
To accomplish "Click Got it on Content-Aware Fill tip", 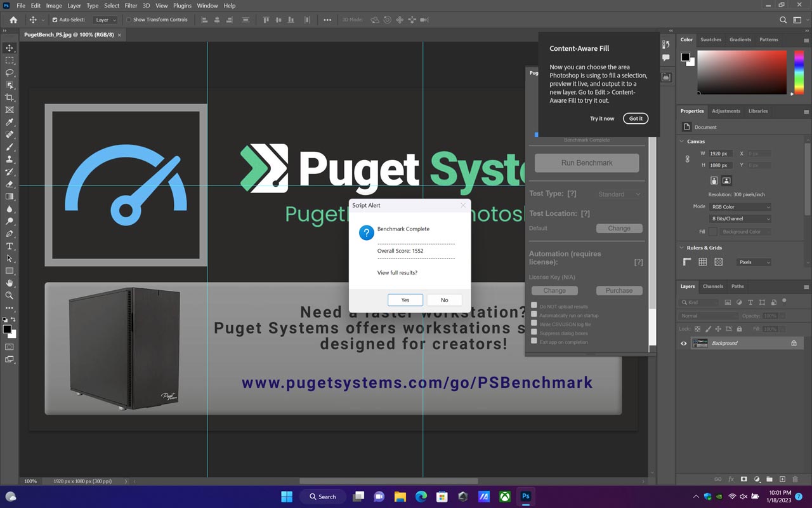I will coord(636,118).
